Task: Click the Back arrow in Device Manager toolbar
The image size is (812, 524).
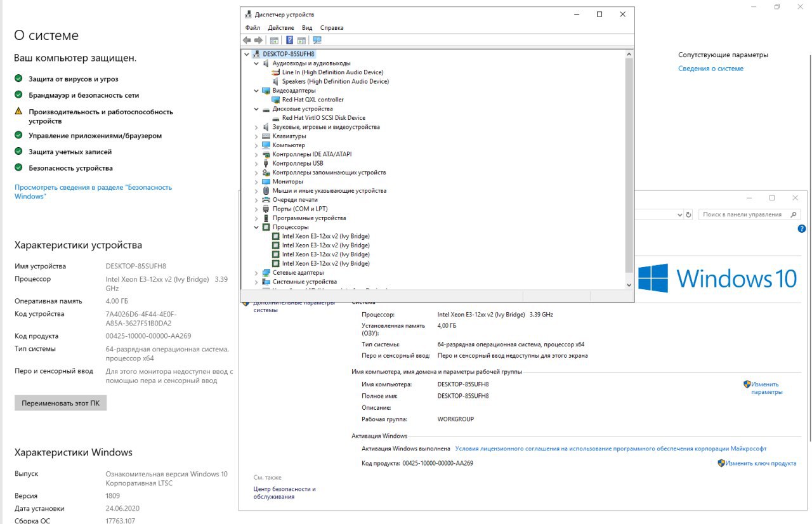Action: 247,40
